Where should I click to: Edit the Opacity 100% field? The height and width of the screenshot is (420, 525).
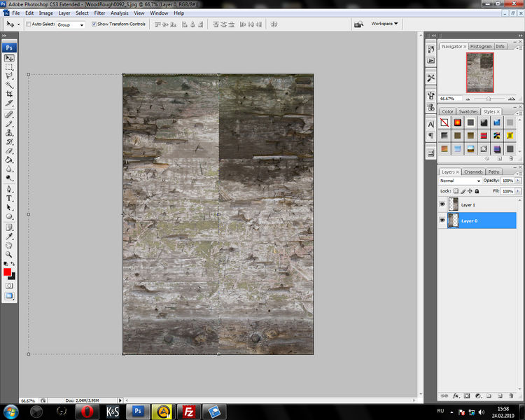[507, 181]
